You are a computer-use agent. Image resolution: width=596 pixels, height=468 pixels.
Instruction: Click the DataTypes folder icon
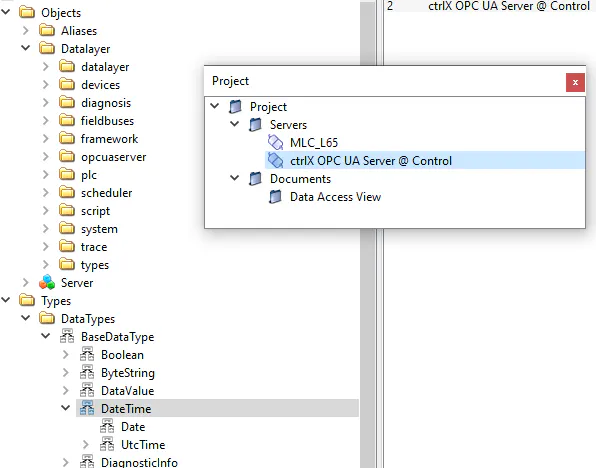pos(47,319)
